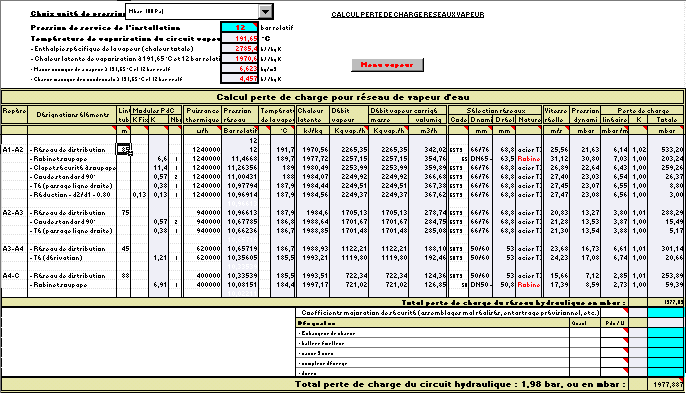Select the network pressure cell 11,26356
This screenshot has height=393, width=686.
click(x=240, y=168)
